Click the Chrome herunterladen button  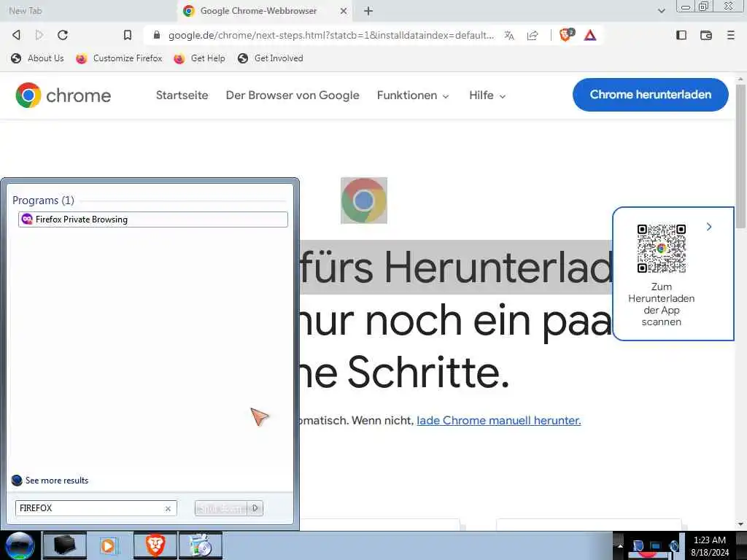(x=650, y=95)
